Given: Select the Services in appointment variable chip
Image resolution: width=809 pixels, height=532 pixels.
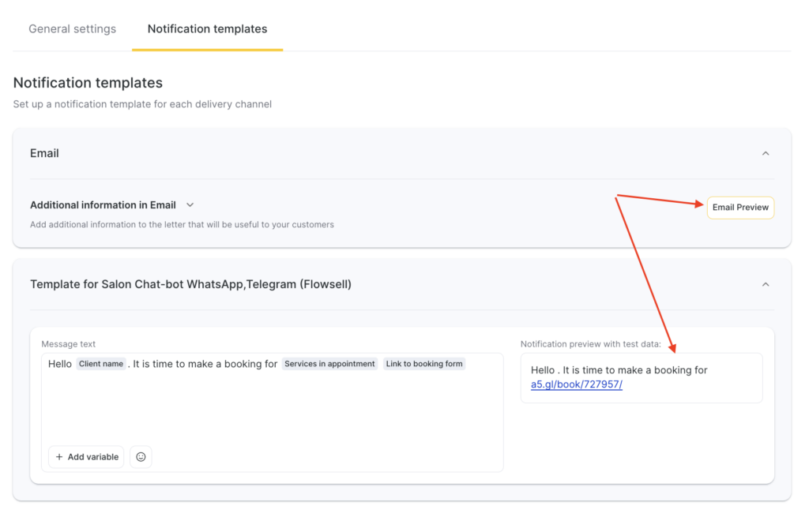Looking at the screenshot, I should (x=329, y=364).
